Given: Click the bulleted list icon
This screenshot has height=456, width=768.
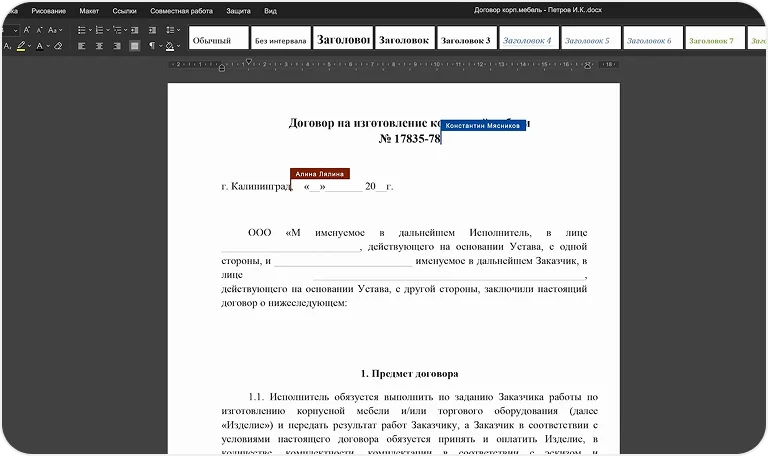Looking at the screenshot, I should 82,30.
